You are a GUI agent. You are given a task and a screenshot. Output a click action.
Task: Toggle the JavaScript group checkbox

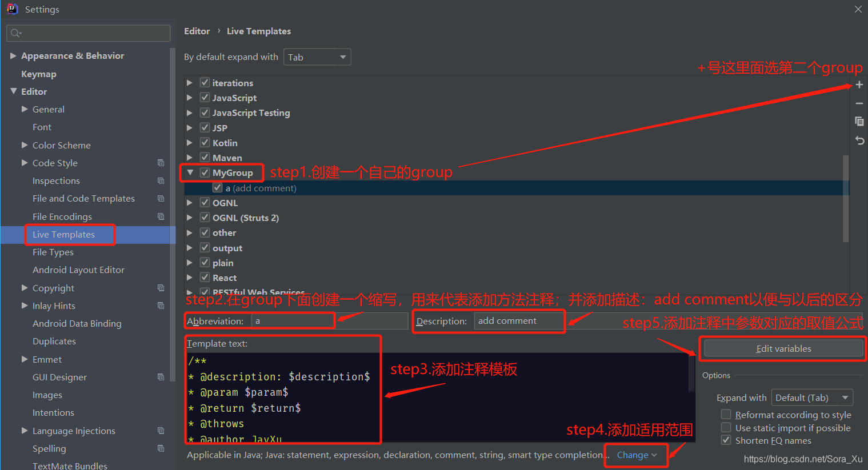[x=205, y=98]
